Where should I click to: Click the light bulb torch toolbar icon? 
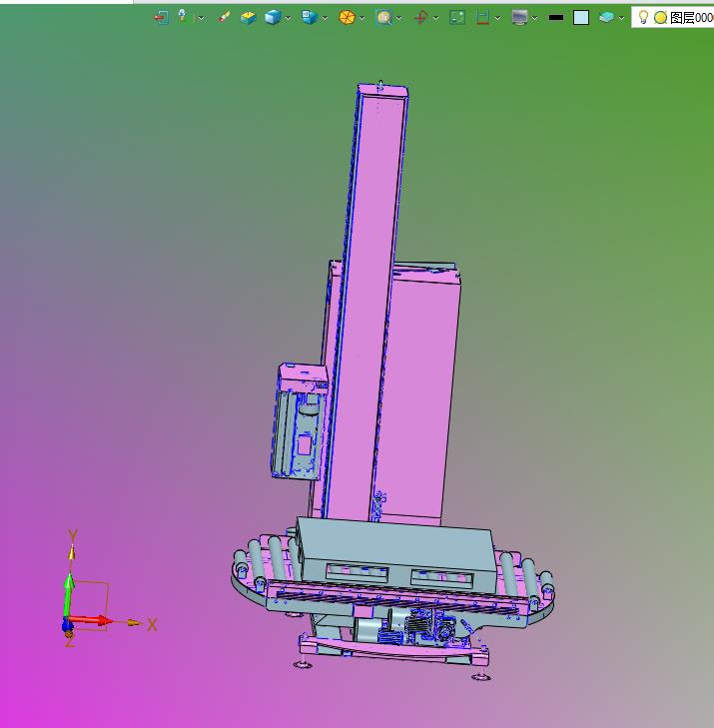pyautogui.click(x=182, y=16)
